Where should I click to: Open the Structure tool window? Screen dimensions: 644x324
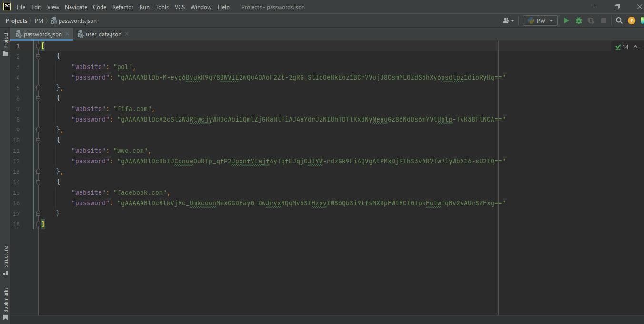click(6, 260)
